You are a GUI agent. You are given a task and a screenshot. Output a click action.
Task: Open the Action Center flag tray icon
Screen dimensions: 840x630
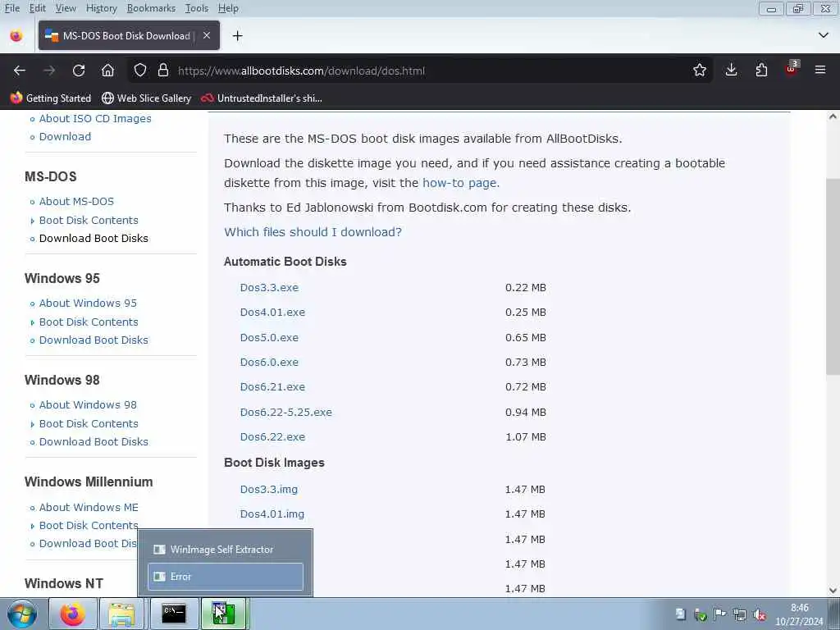click(x=720, y=615)
